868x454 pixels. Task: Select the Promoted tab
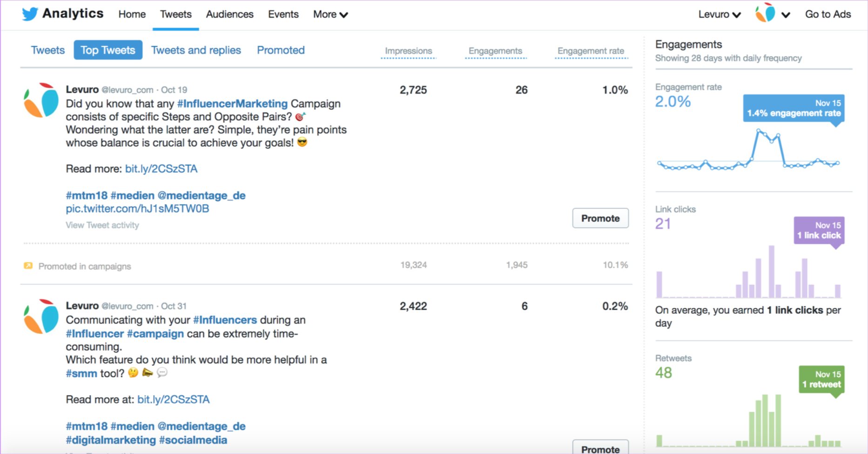pos(281,50)
